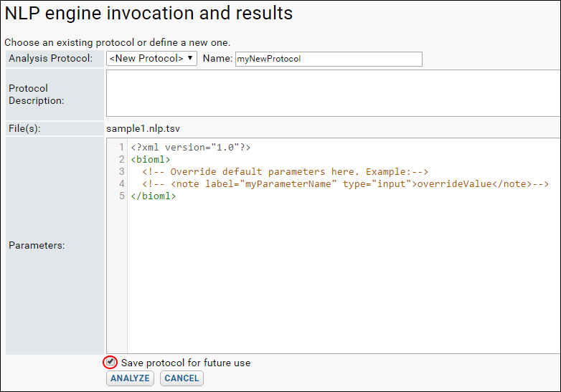The height and width of the screenshot is (392, 561).
Task: Click the dropdown arrow beside New Protocol
Action: coord(190,58)
